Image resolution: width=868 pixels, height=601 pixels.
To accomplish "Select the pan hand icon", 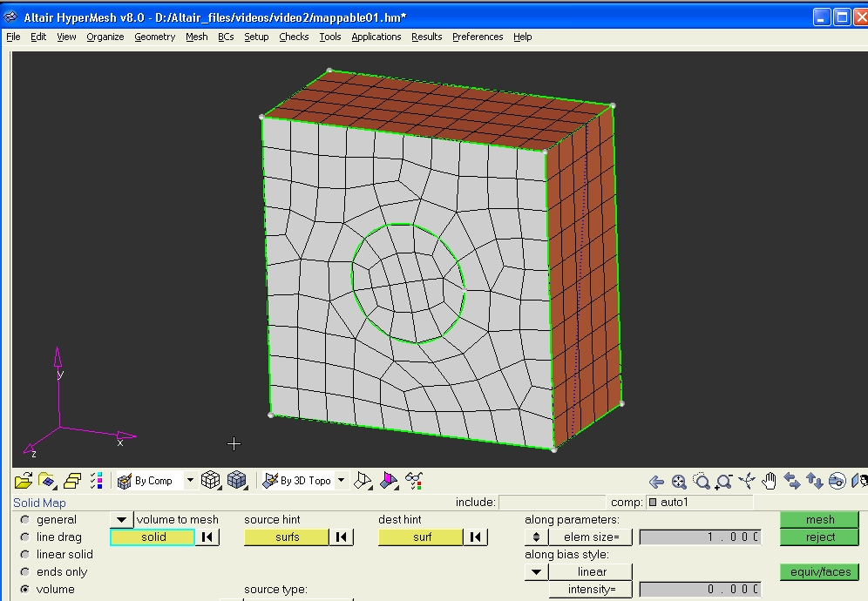I will pos(769,481).
